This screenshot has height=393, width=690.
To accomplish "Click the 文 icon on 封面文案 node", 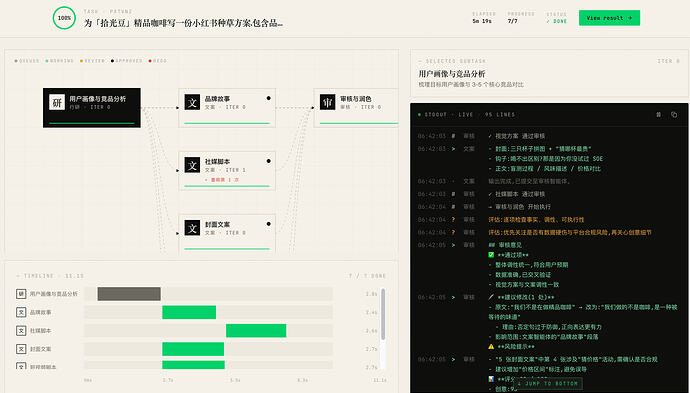I will 192,228.
